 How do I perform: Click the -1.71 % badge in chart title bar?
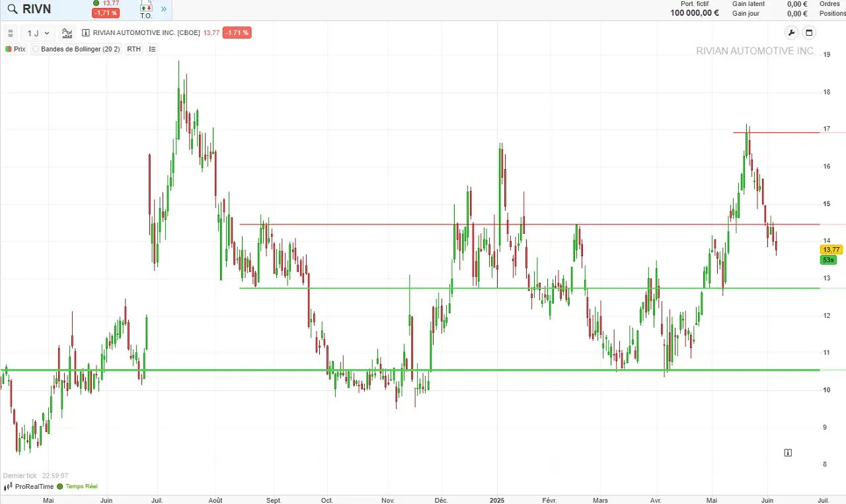pyautogui.click(x=237, y=32)
